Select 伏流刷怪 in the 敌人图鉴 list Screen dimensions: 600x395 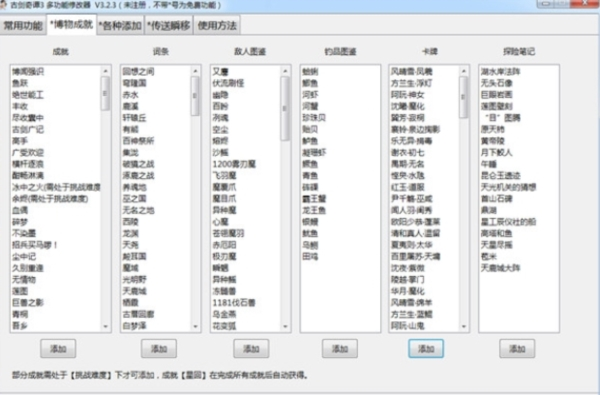(x=228, y=83)
